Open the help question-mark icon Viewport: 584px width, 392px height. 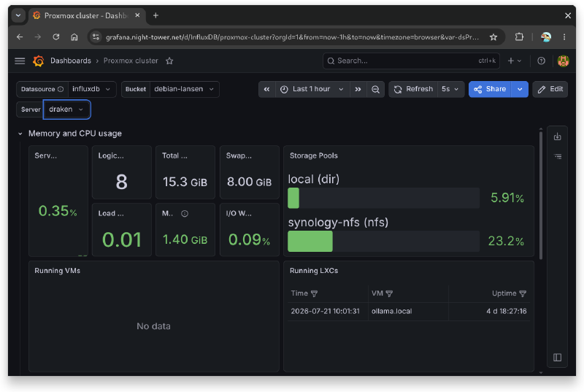(x=541, y=61)
